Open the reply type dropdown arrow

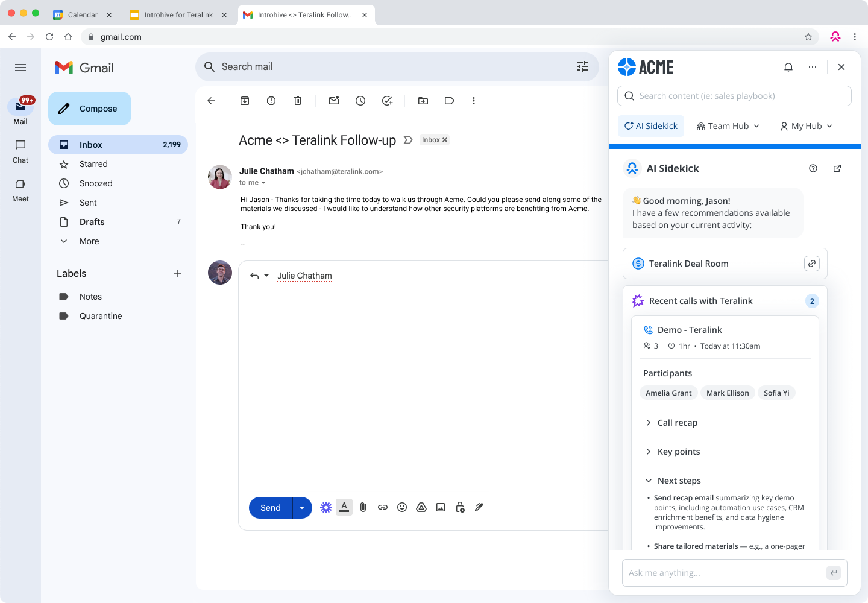[x=266, y=276]
